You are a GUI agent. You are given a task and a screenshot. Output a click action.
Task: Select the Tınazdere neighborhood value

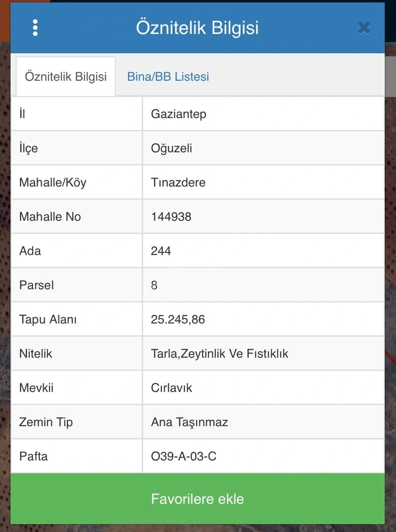pos(178,183)
